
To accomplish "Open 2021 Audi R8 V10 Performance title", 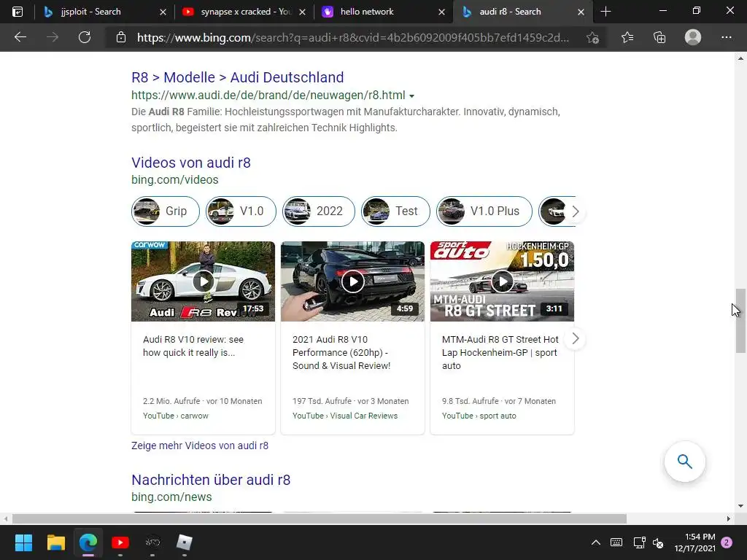I will pyautogui.click(x=341, y=352).
